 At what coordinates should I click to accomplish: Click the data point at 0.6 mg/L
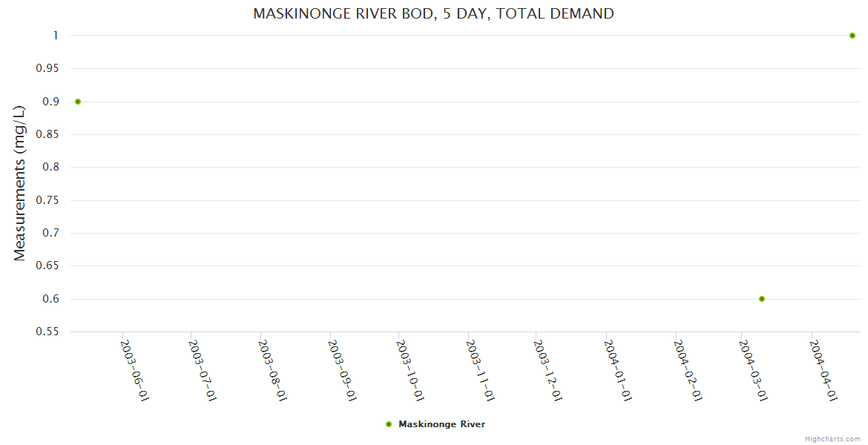(762, 299)
